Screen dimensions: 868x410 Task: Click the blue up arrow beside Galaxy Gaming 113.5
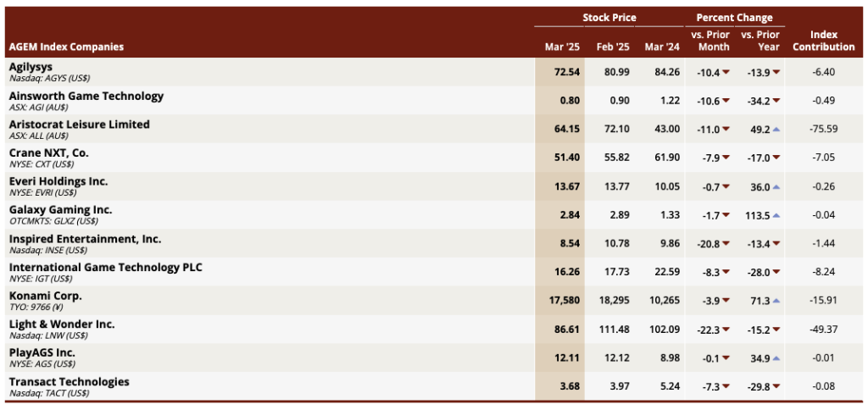(x=776, y=215)
